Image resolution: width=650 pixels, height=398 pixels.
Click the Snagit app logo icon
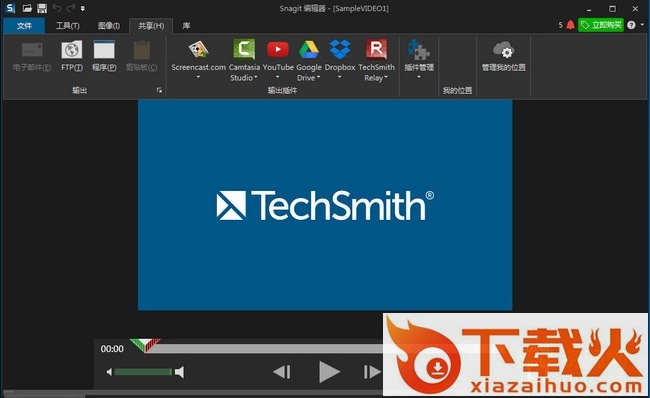point(10,8)
